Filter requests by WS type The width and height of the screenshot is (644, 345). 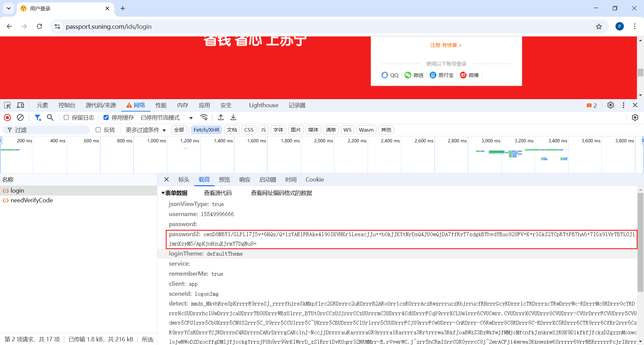347,130
